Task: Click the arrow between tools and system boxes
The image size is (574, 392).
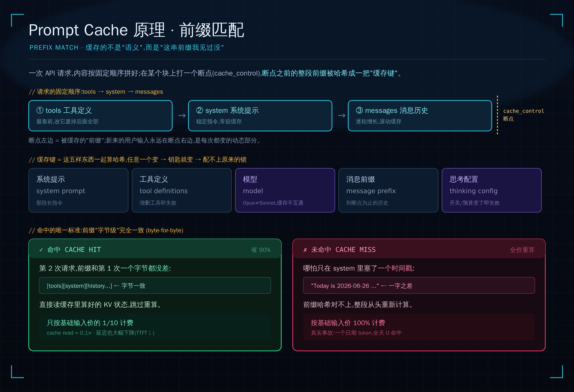Action: (182, 115)
